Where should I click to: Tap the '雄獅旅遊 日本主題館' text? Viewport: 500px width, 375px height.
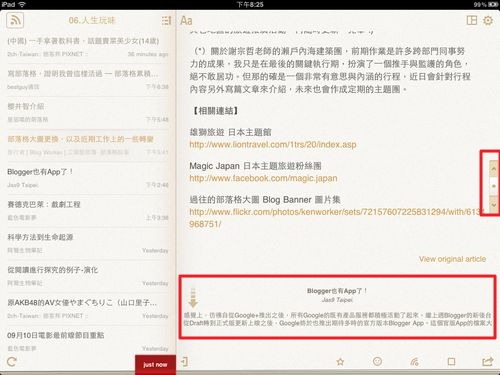(x=230, y=132)
